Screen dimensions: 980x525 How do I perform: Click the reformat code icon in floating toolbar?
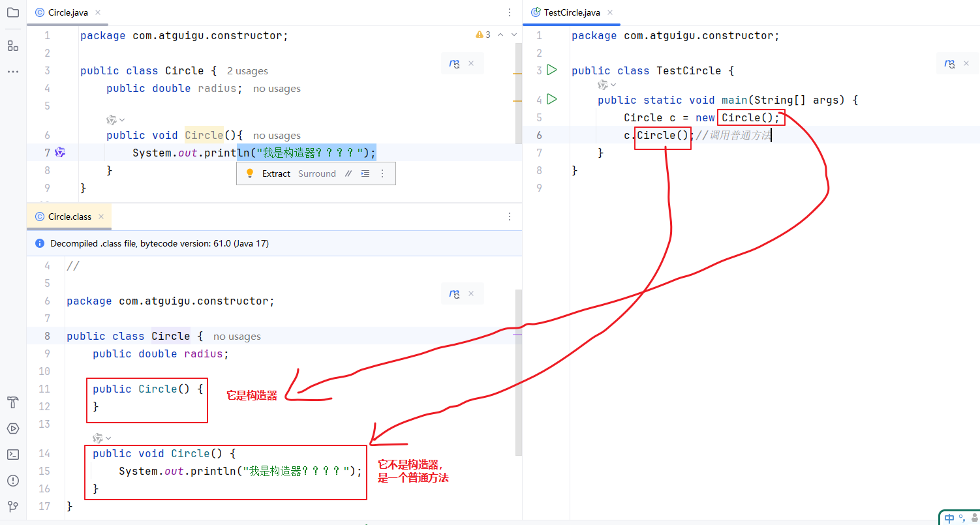(365, 173)
